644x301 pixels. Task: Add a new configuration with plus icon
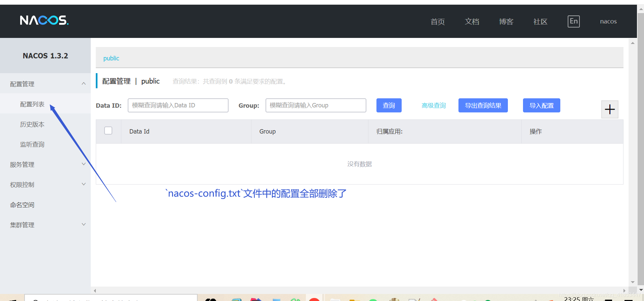tap(610, 109)
